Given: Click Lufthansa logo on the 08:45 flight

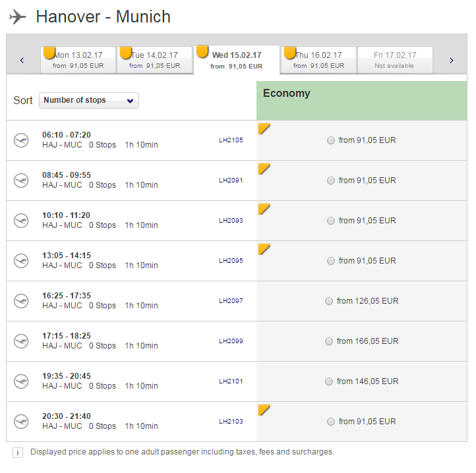Looking at the screenshot, I should click(x=21, y=181).
